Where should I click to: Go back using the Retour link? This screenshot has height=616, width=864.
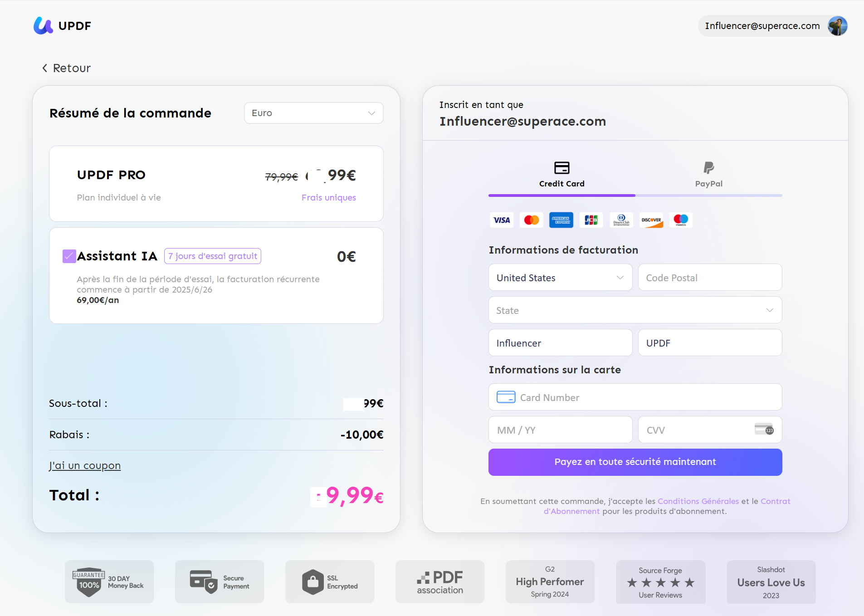tap(67, 68)
